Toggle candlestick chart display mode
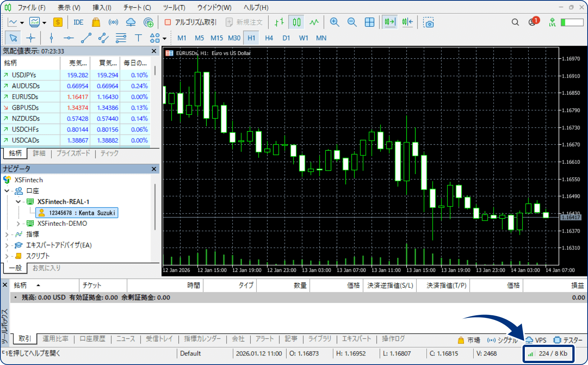The image size is (588, 365). (x=297, y=22)
